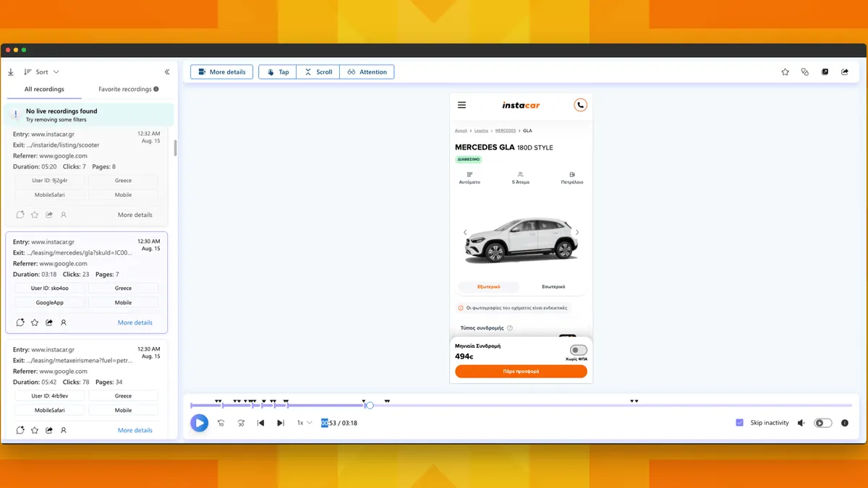This screenshot has width=868, height=488.
Task: Share the 9j2g4r recording
Action: tap(49, 215)
